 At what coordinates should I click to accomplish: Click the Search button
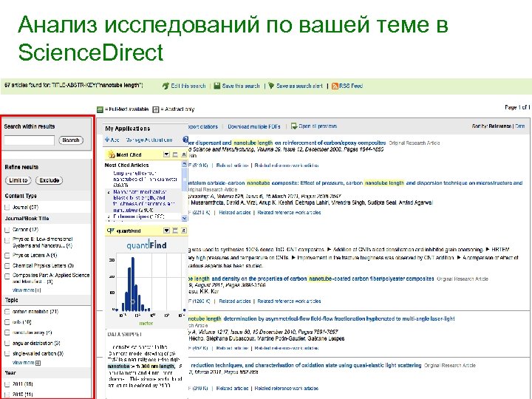tap(71, 140)
